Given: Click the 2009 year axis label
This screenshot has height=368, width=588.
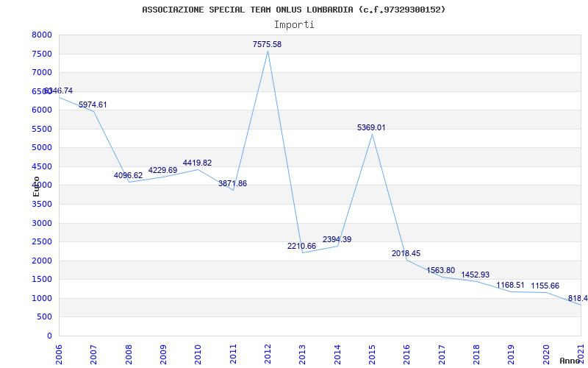Looking at the screenshot, I should click(x=163, y=355).
